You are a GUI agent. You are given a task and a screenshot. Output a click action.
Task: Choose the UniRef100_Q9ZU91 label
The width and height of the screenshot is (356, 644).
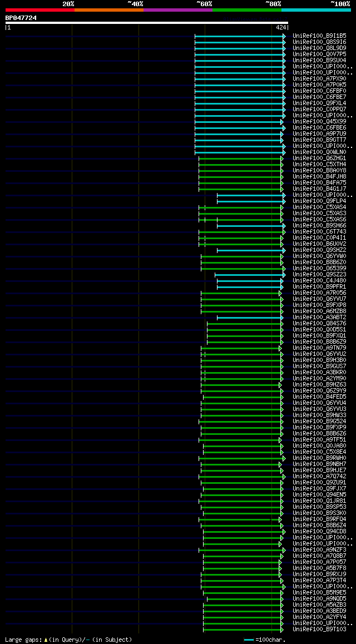[319, 483]
